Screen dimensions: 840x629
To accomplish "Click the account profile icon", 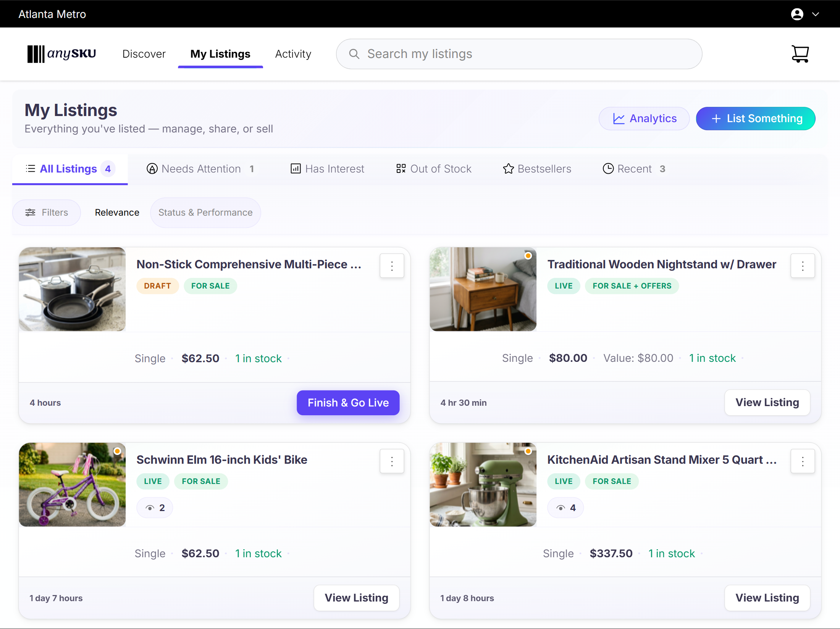I will tap(798, 14).
